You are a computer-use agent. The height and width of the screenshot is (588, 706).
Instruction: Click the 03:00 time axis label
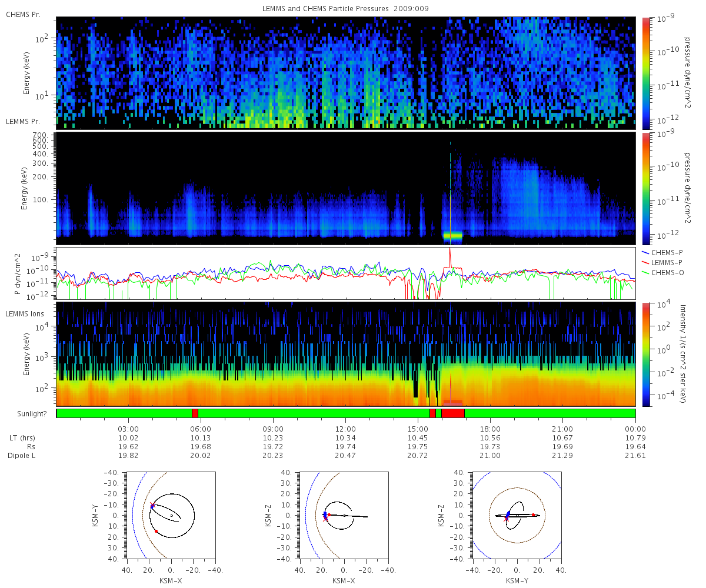(x=128, y=429)
